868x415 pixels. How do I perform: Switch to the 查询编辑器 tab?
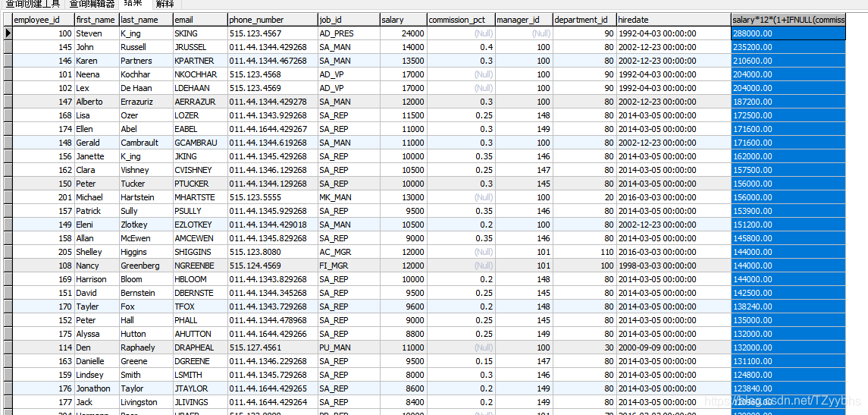click(x=92, y=4)
